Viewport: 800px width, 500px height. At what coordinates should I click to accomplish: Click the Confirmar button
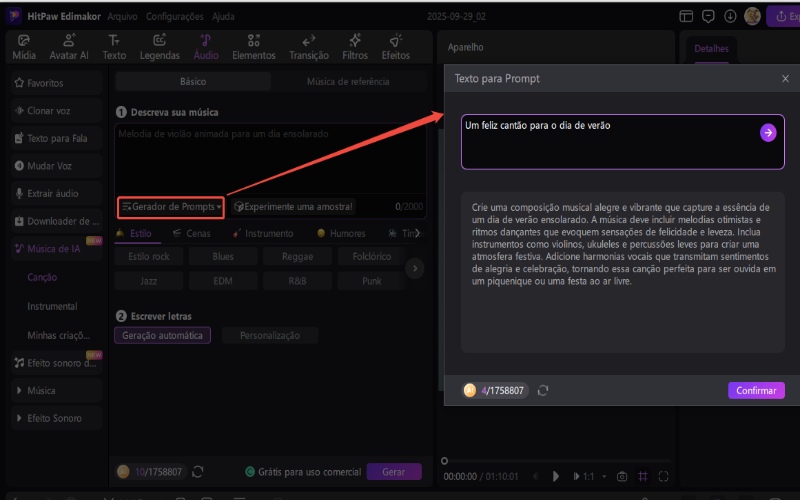tap(756, 390)
